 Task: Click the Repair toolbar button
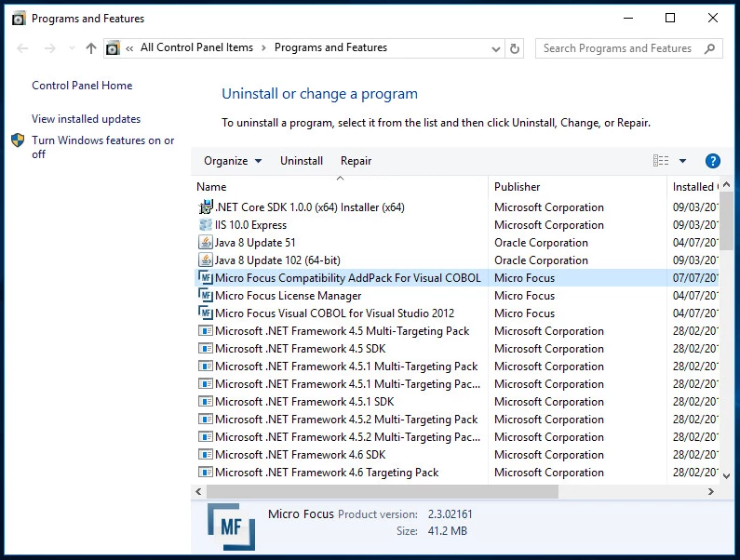(x=356, y=161)
